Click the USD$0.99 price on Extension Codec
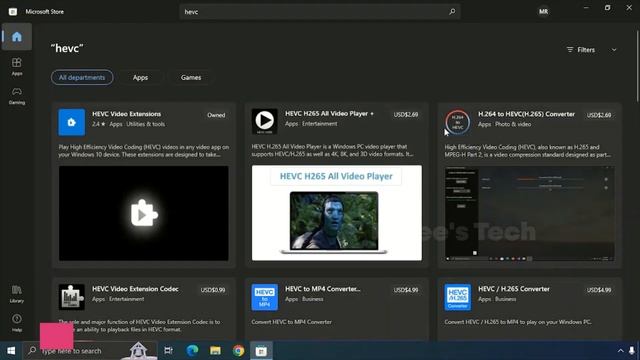Viewport: 640px width, 360px height. (x=213, y=290)
